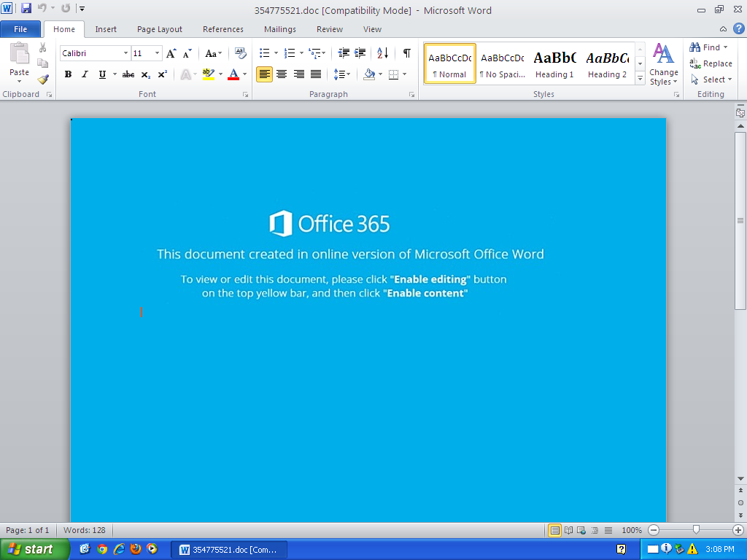Click the zoom in plus button
The height and width of the screenshot is (560, 747).
pyautogui.click(x=738, y=530)
